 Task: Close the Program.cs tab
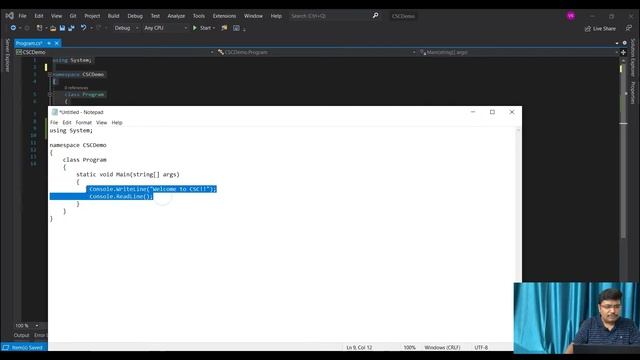coord(57,43)
